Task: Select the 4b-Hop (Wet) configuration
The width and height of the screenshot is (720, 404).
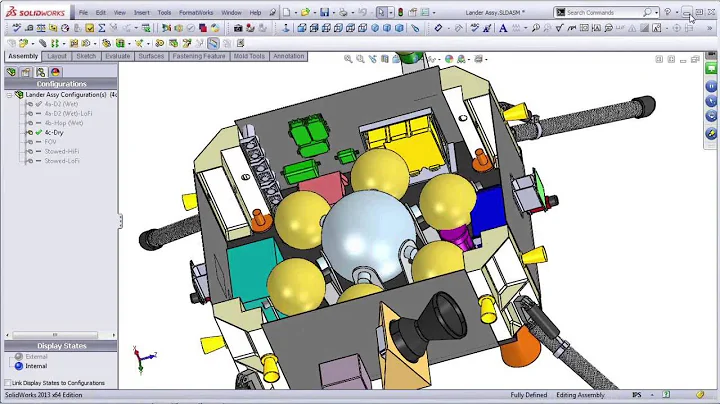Action: pyautogui.click(x=64, y=123)
